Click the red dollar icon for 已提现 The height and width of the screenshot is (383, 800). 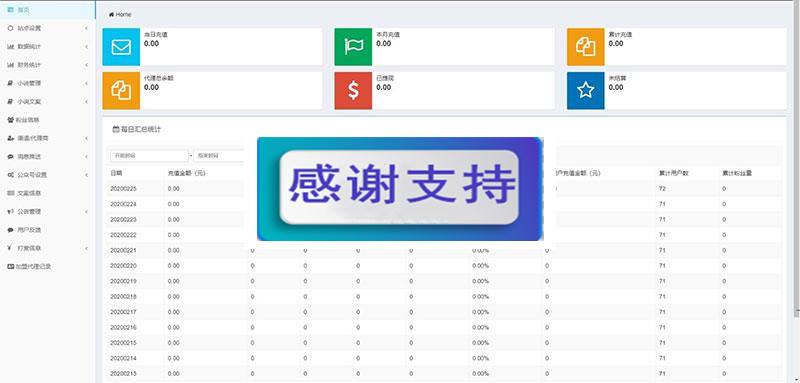pyautogui.click(x=353, y=91)
